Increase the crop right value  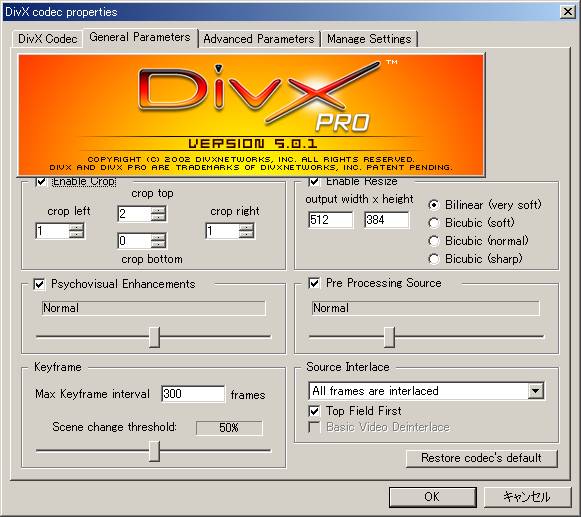pyautogui.click(x=246, y=227)
